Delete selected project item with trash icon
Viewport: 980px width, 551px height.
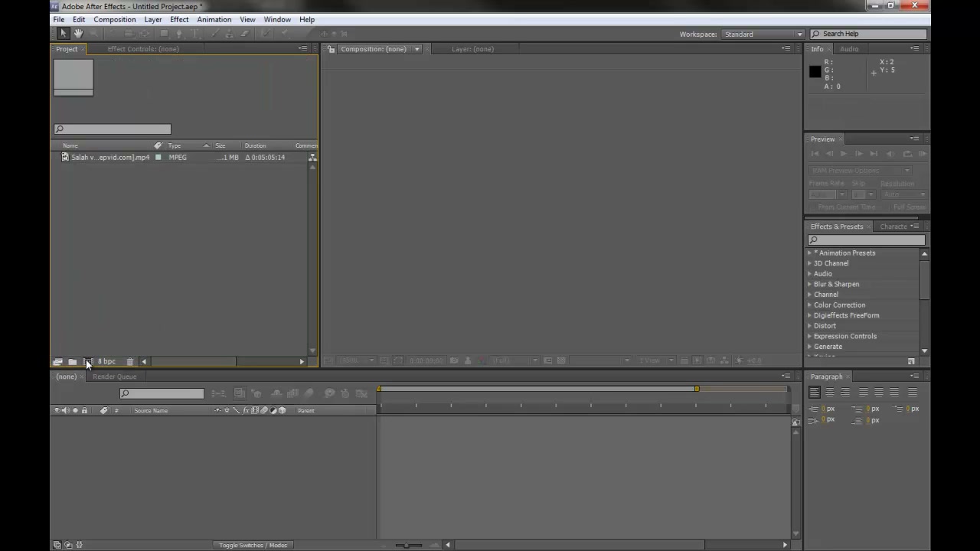(x=130, y=361)
